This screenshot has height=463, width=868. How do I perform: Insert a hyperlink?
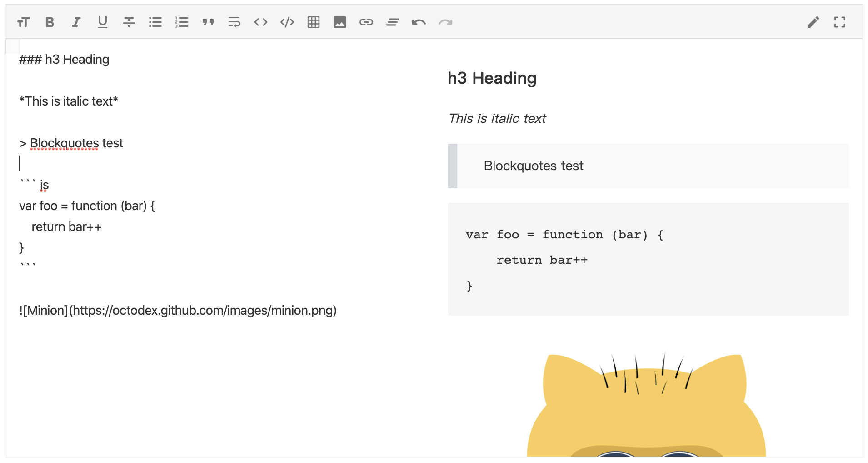point(366,22)
